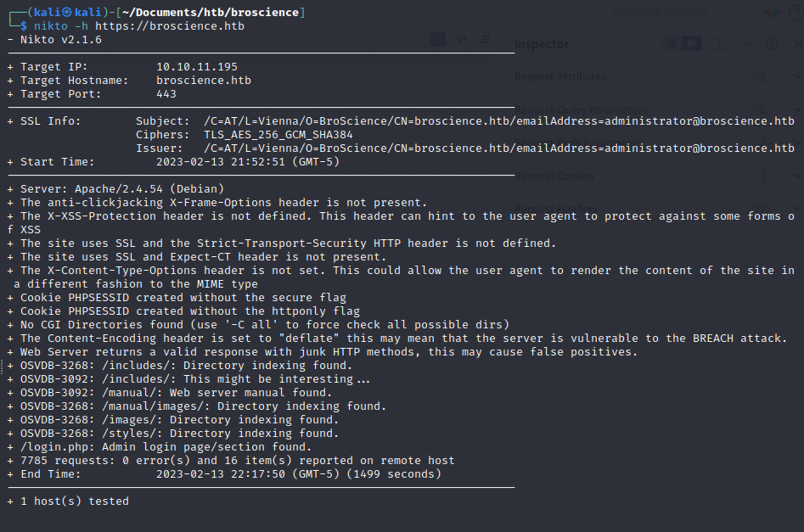Image resolution: width=804 pixels, height=532 pixels.
Task: Select the Request Cookies section label
Action: point(554,176)
